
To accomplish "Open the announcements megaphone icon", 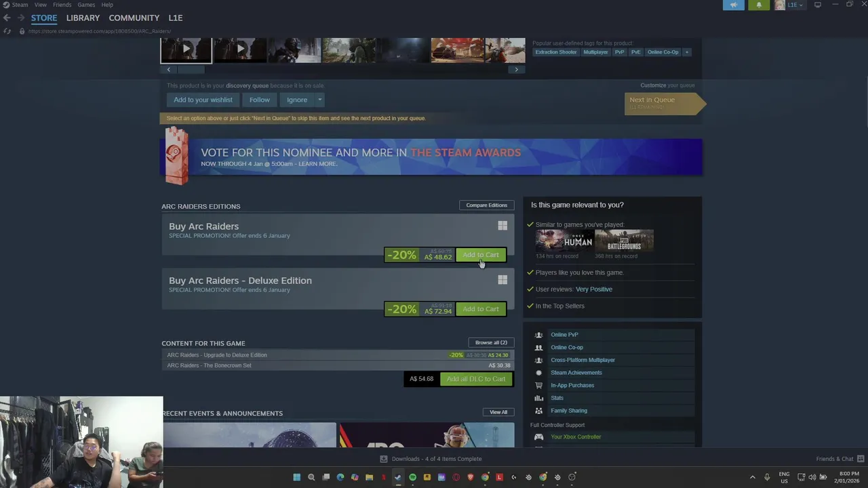I will point(734,5).
